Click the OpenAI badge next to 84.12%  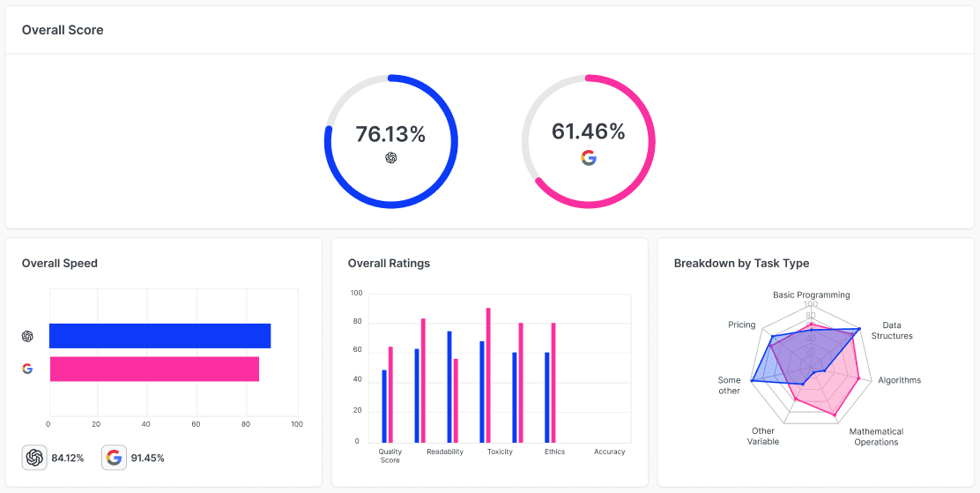tap(35, 458)
